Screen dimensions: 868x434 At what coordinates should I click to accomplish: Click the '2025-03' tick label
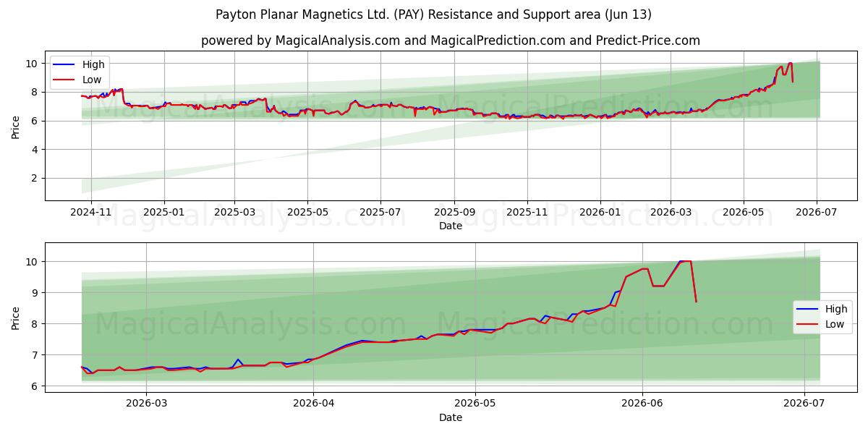tap(234, 213)
